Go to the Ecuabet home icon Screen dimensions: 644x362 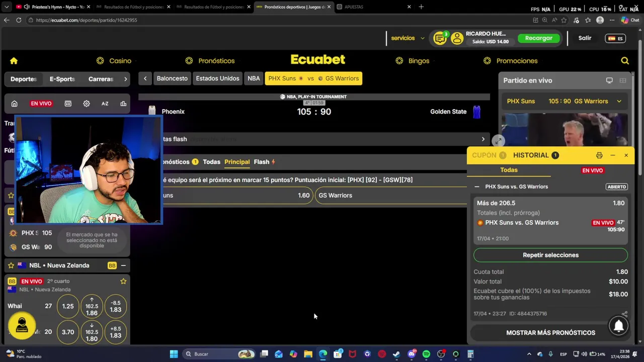pyautogui.click(x=14, y=61)
